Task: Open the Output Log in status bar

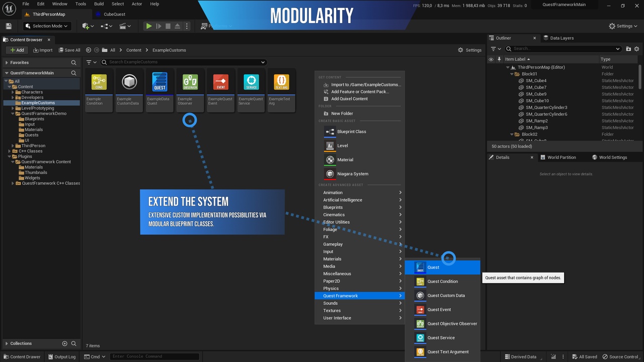Action: click(x=61, y=357)
